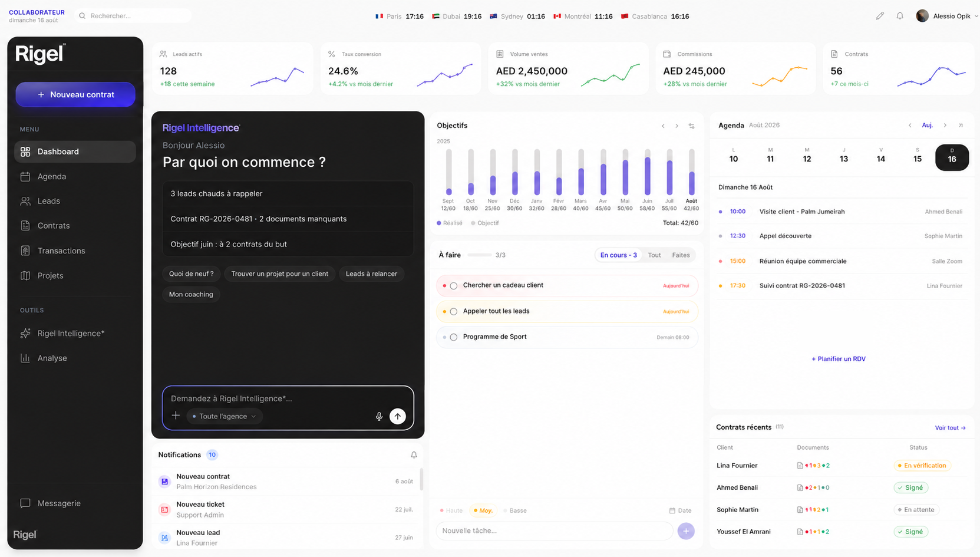980x557 pixels.
Task: Open the 'Toute l'agence' scope dropdown
Action: pos(224,416)
